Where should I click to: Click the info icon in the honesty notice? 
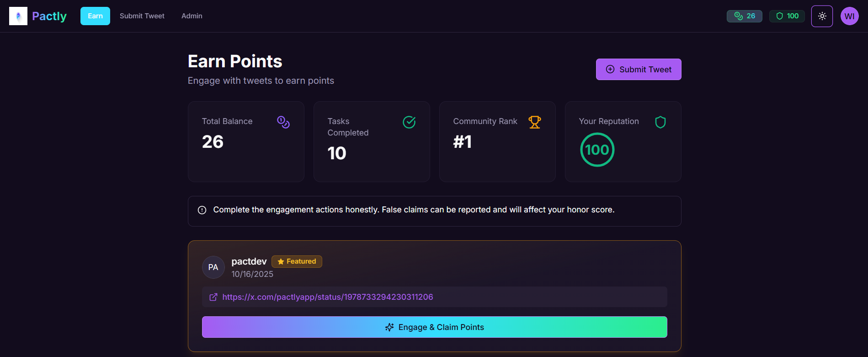202,210
